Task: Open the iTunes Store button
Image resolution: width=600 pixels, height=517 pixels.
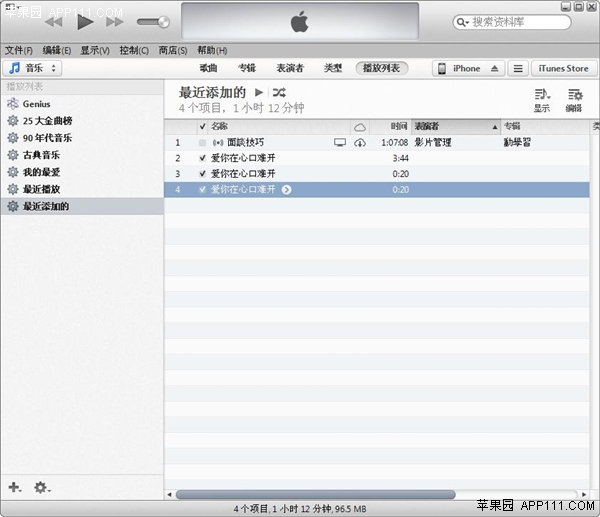Action: point(564,69)
